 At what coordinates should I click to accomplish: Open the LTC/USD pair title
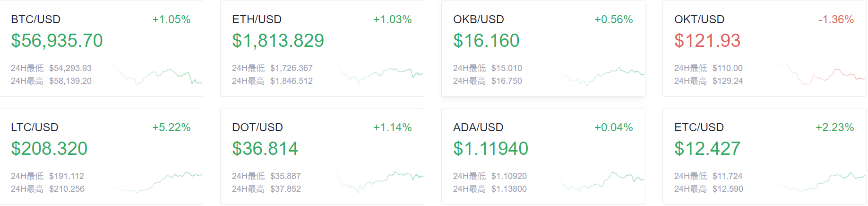pos(34,127)
